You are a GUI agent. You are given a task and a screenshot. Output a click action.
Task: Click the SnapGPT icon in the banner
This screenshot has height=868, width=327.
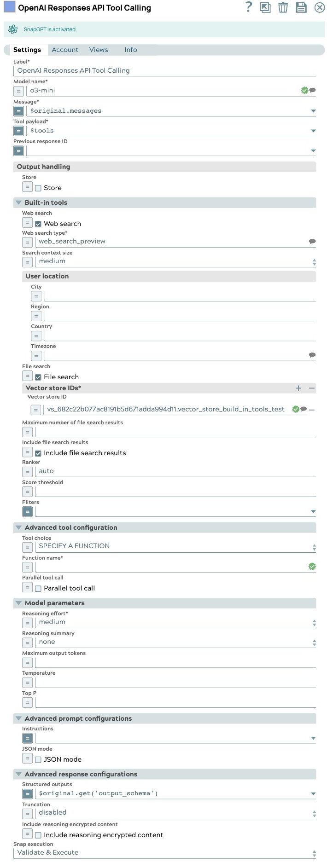pyautogui.click(x=12, y=29)
